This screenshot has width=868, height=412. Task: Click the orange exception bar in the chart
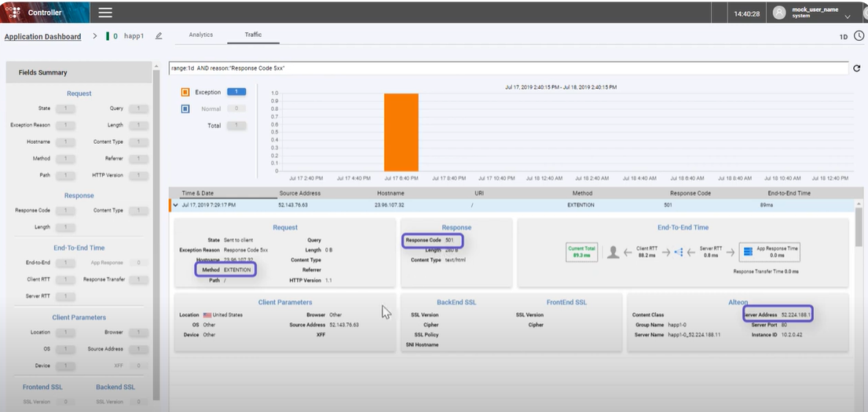[401, 132]
